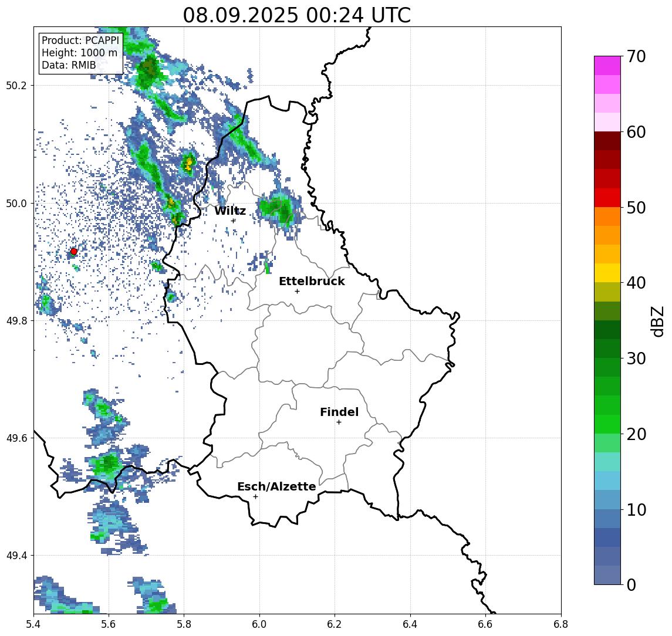Image resolution: width=672 pixels, height=636 pixels.
Task: Select the plot title '08.09.2025 00:24 UTC'
Action: [296, 15]
